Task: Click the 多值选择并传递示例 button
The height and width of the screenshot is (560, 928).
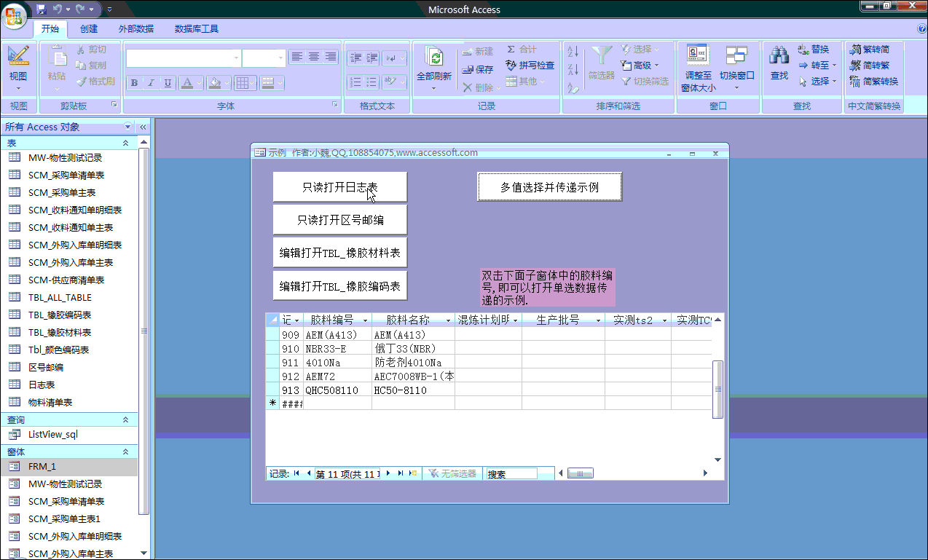Action: pyautogui.click(x=550, y=187)
